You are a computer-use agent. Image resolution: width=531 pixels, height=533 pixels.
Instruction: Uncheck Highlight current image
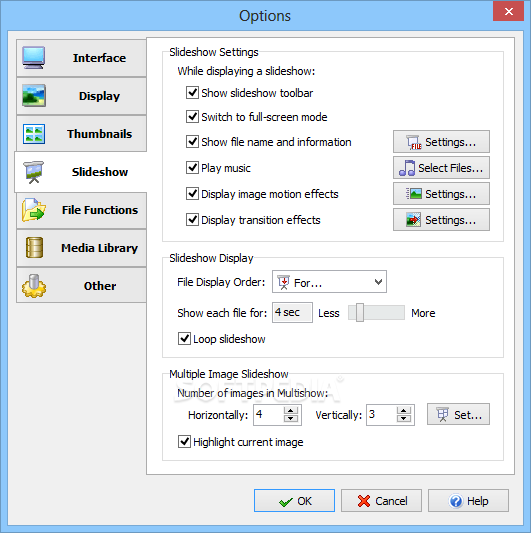[x=184, y=442]
